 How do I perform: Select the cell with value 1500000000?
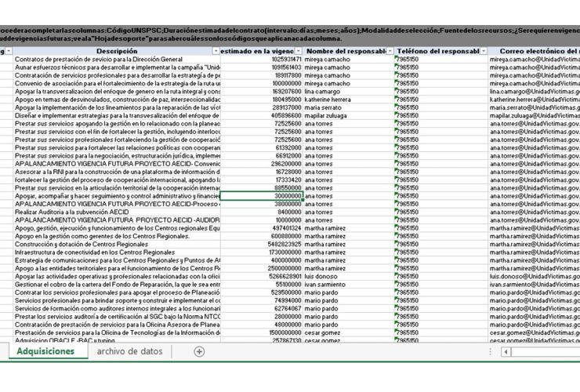pyautogui.click(x=262, y=332)
